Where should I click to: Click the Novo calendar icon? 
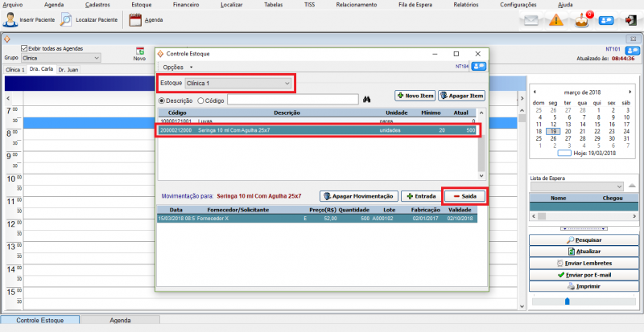pyautogui.click(x=139, y=52)
